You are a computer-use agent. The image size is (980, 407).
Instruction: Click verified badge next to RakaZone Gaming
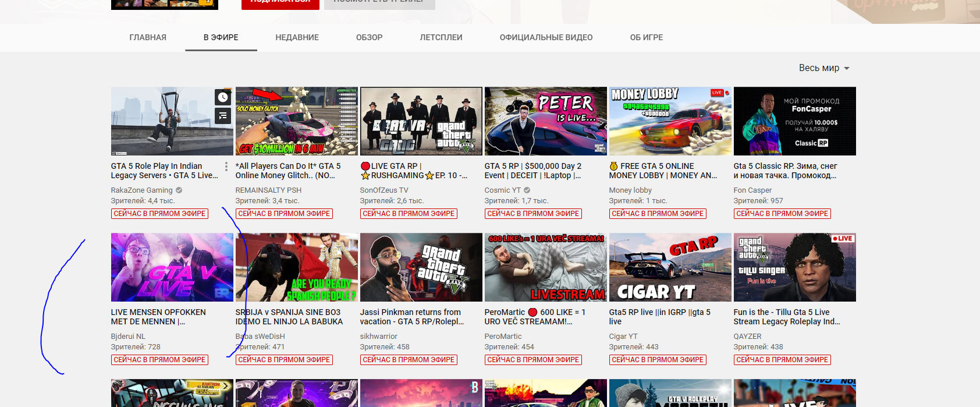(x=179, y=190)
